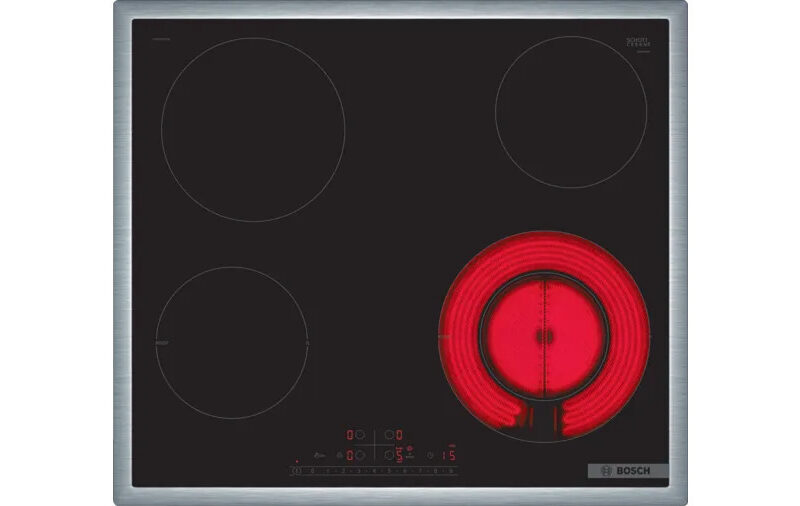Tap the childproof lock key symbol

point(319,456)
